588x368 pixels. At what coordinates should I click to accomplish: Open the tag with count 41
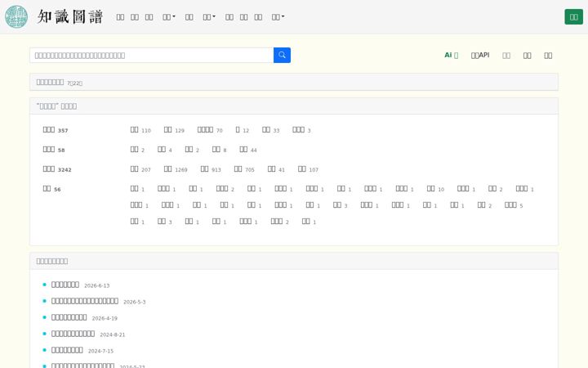point(276,169)
